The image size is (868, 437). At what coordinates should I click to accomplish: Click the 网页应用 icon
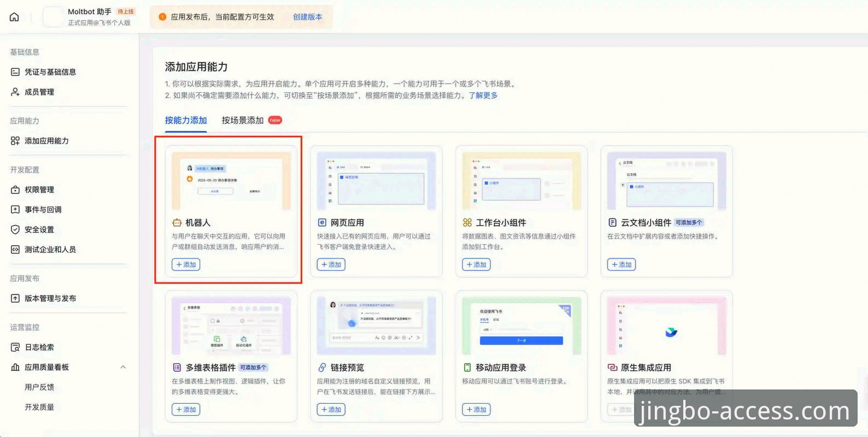pyautogui.click(x=322, y=223)
